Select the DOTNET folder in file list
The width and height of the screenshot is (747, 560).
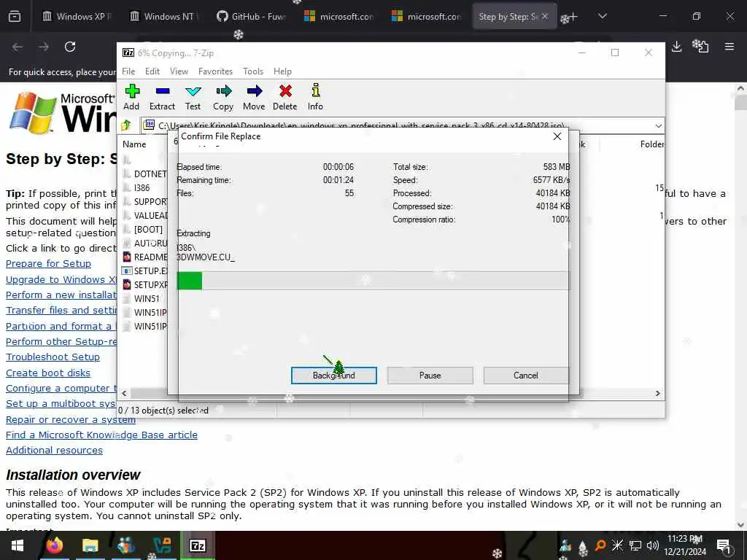pyautogui.click(x=145, y=174)
